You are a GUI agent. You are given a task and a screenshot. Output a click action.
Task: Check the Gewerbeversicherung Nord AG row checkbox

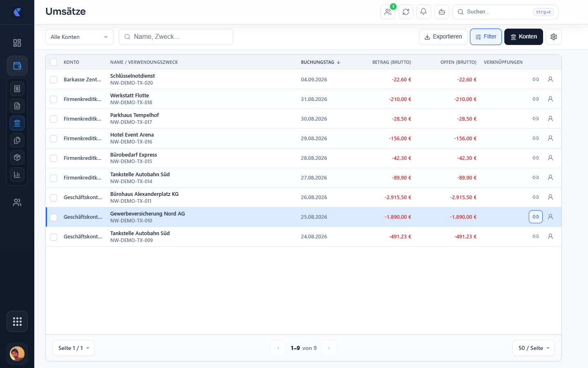(x=53, y=218)
